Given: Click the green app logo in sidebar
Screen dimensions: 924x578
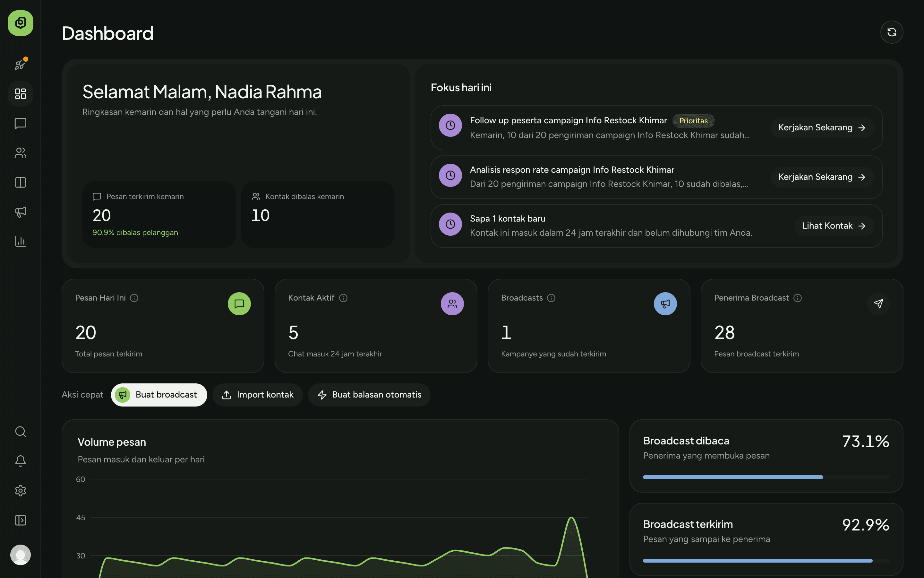Looking at the screenshot, I should [x=21, y=23].
